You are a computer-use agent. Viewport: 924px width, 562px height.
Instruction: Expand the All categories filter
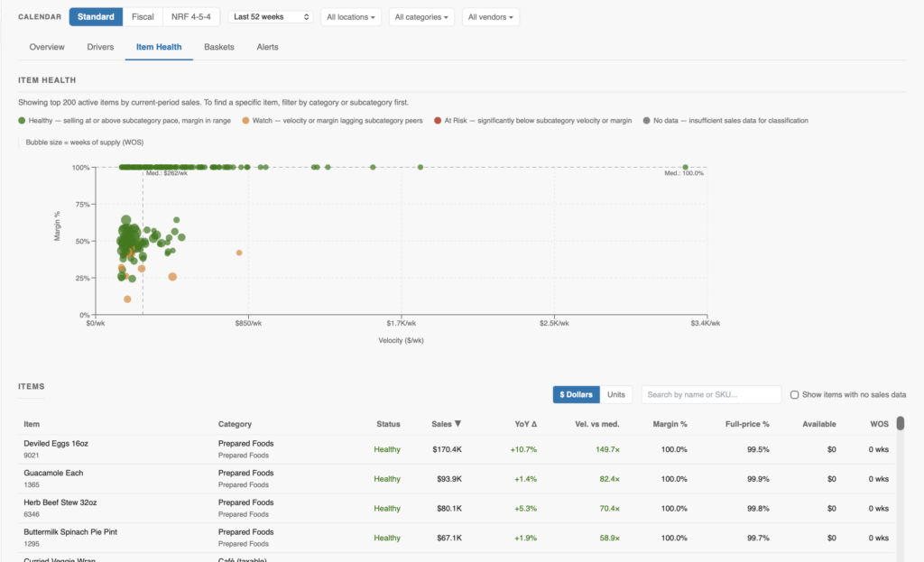(x=421, y=17)
